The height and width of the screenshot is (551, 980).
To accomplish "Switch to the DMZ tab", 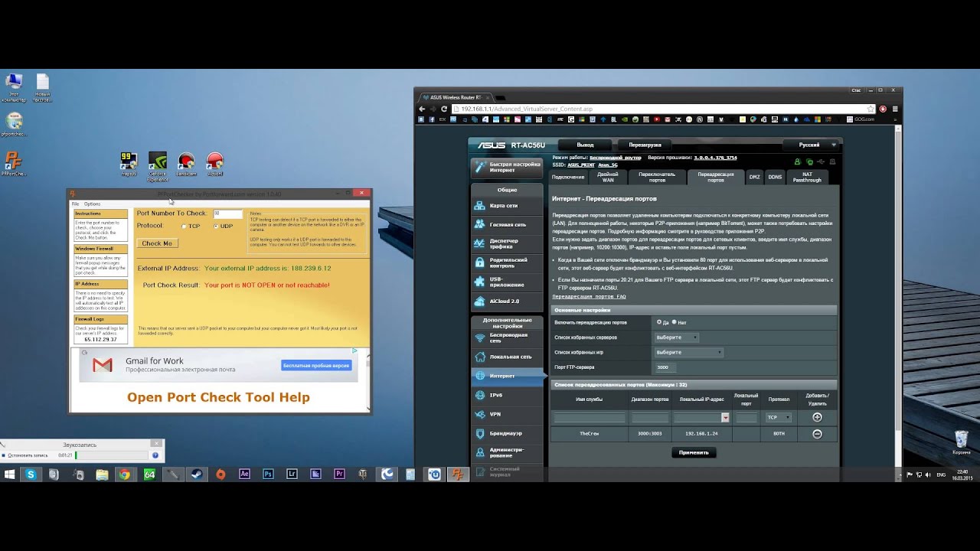I will [x=754, y=177].
